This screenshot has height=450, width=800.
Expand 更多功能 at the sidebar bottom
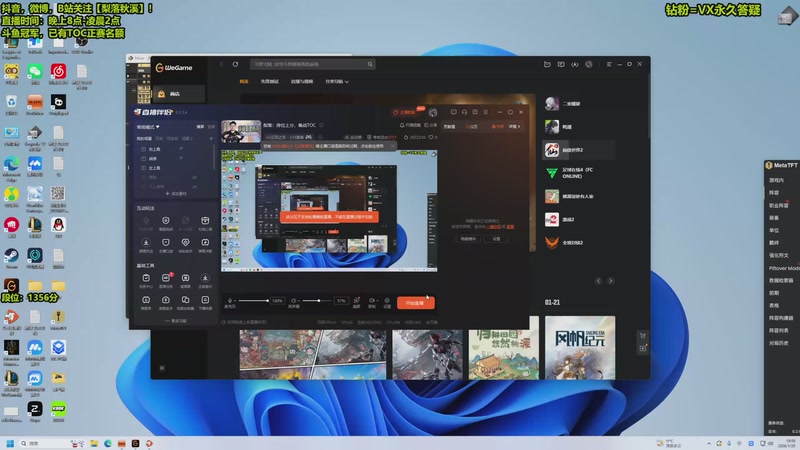pyautogui.click(x=176, y=321)
